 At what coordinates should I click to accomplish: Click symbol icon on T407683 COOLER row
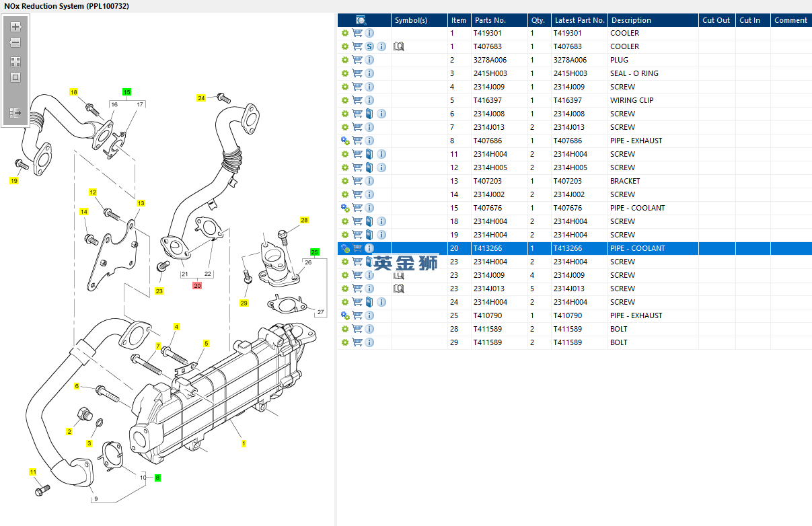click(x=398, y=46)
